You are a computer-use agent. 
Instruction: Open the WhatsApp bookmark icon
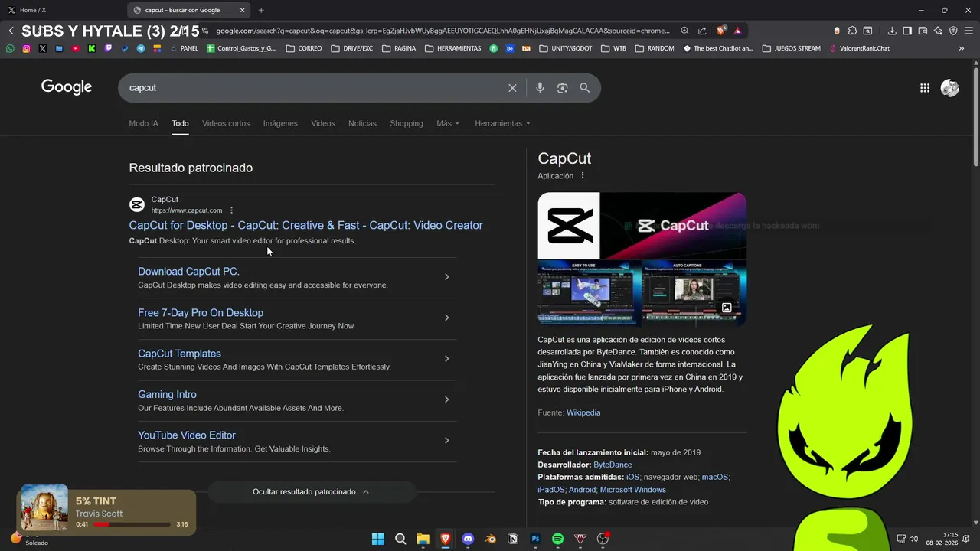click(x=10, y=48)
